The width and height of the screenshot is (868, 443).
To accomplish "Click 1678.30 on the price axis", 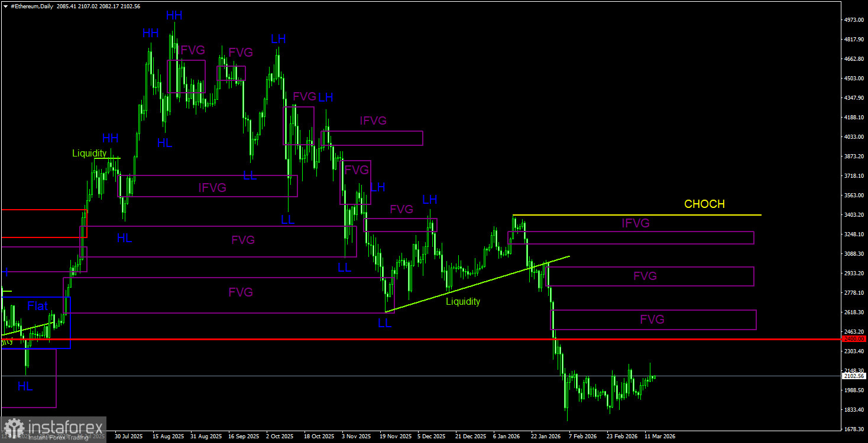I will click(854, 429).
